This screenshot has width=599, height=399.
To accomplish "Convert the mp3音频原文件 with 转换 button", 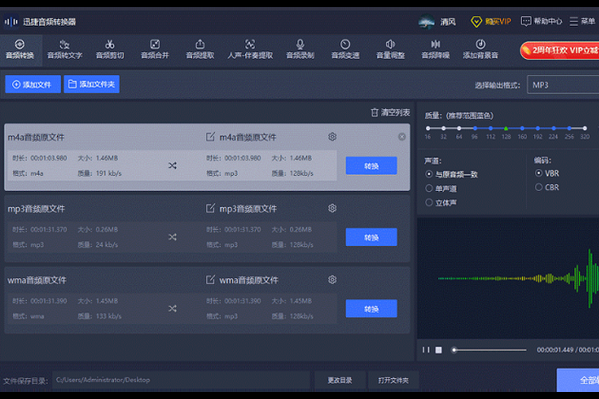I will point(371,237).
